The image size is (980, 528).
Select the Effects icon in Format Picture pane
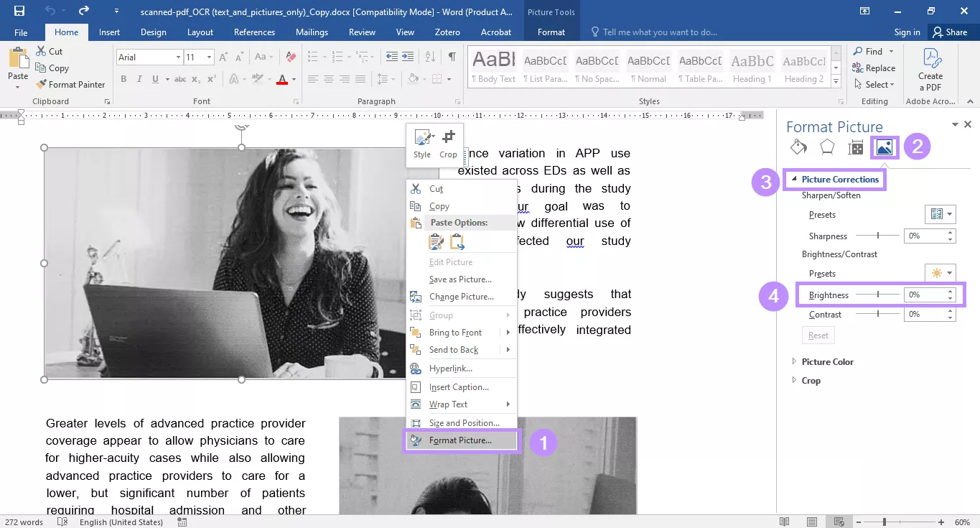(x=827, y=147)
